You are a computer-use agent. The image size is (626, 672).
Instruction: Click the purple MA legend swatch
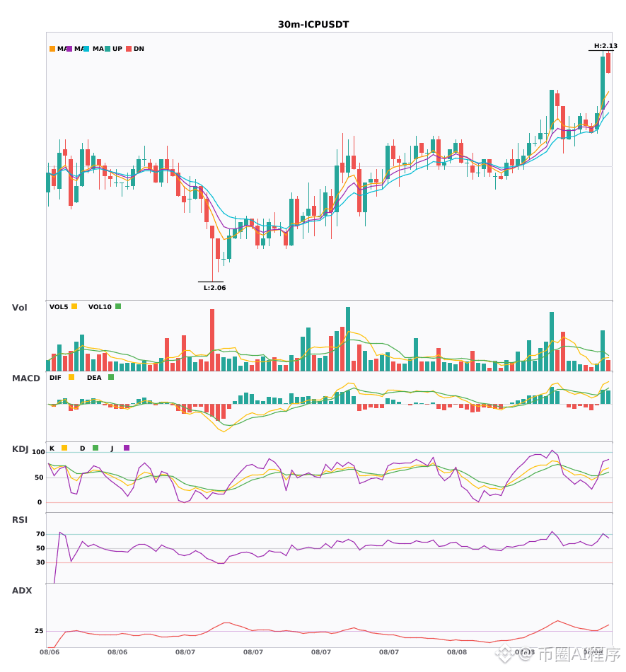coord(69,49)
